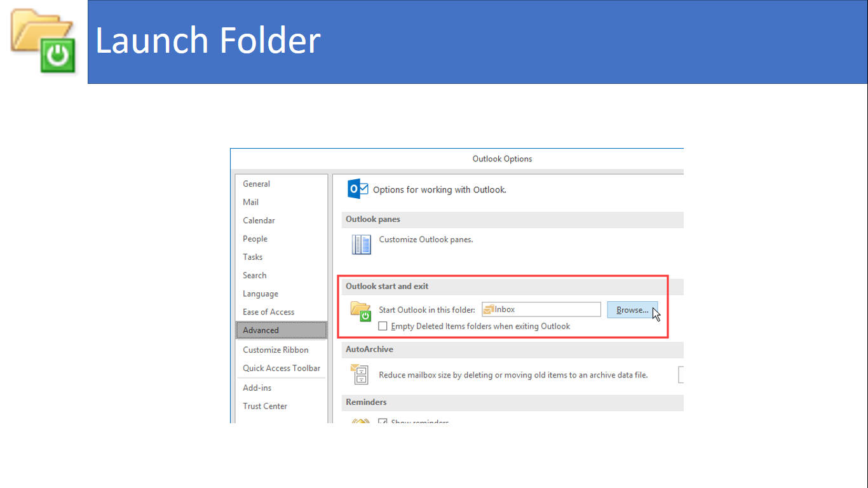Open the Customize Ribbon category
868x488 pixels.
281,350
